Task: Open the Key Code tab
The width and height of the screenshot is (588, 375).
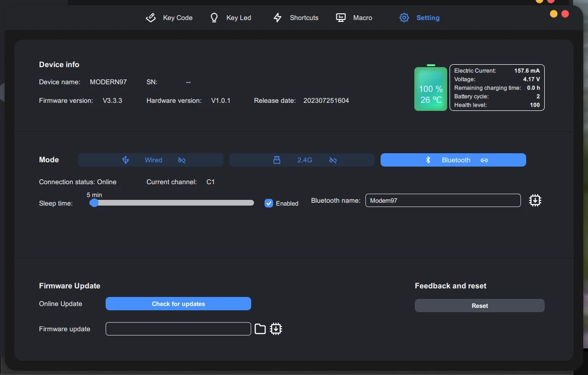Action: pos(169,18)
